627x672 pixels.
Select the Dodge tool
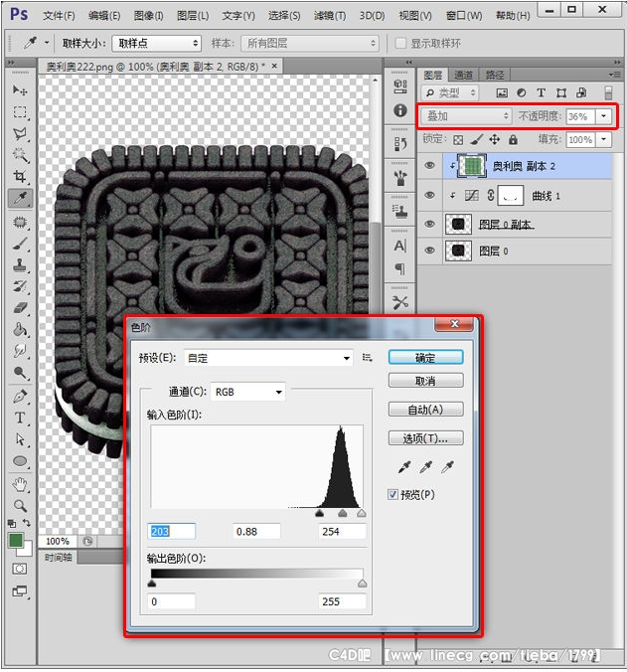(x=20, y=372)
